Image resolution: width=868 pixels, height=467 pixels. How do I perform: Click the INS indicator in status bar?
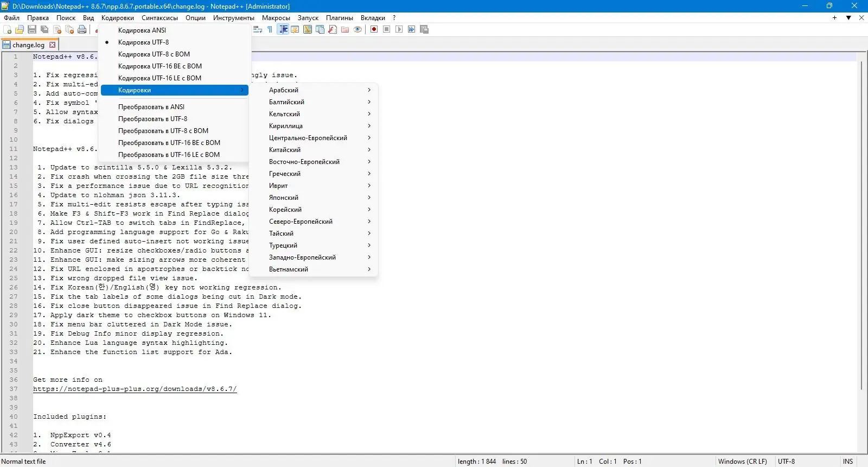(x=848, y=462)
